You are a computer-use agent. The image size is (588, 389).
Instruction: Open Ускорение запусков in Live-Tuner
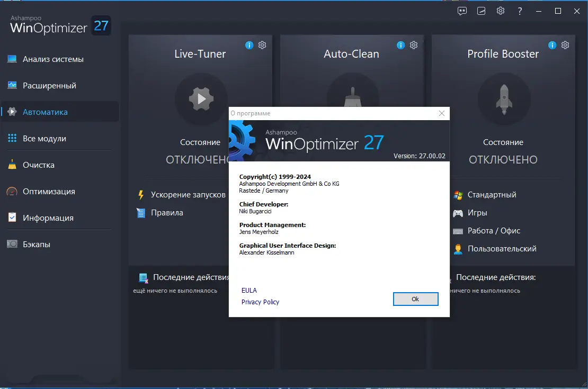coord(182,195)
